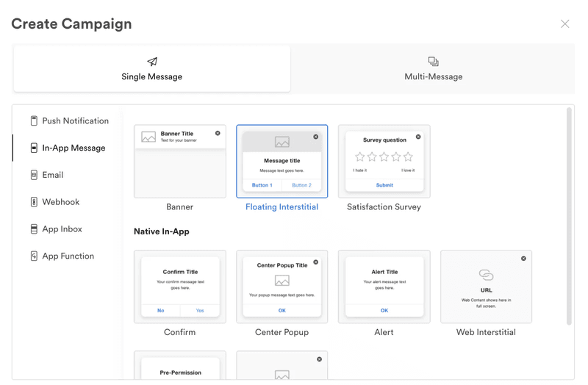588x385 pixels.
Task: Select the Alert template card
Action: [x=384, y=287]
